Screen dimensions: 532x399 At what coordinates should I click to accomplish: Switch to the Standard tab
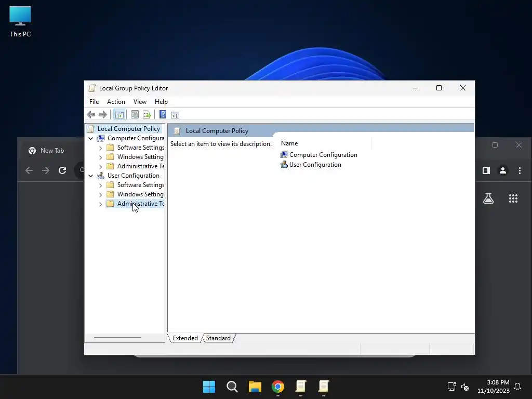click(x=218, y=338)
